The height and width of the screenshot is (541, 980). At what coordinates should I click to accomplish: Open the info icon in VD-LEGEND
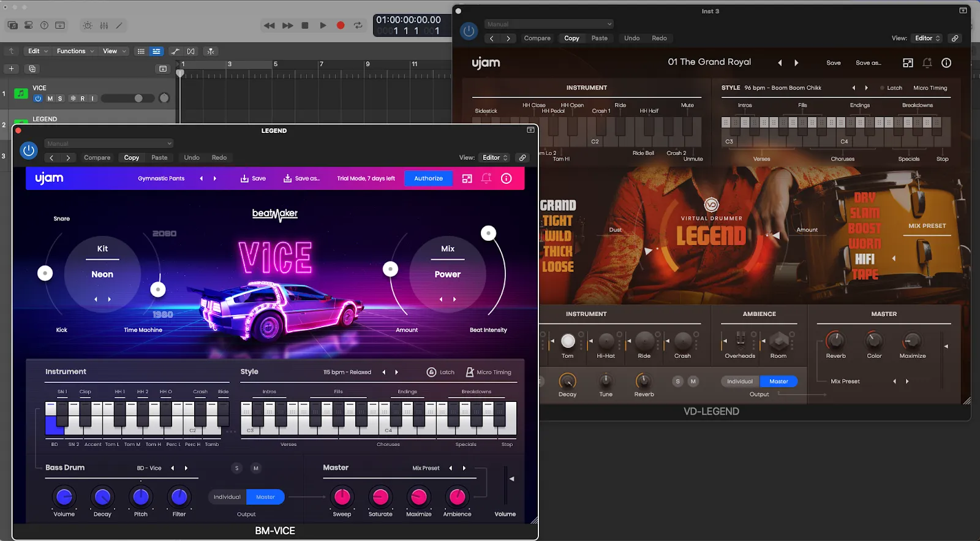[946, 62]
